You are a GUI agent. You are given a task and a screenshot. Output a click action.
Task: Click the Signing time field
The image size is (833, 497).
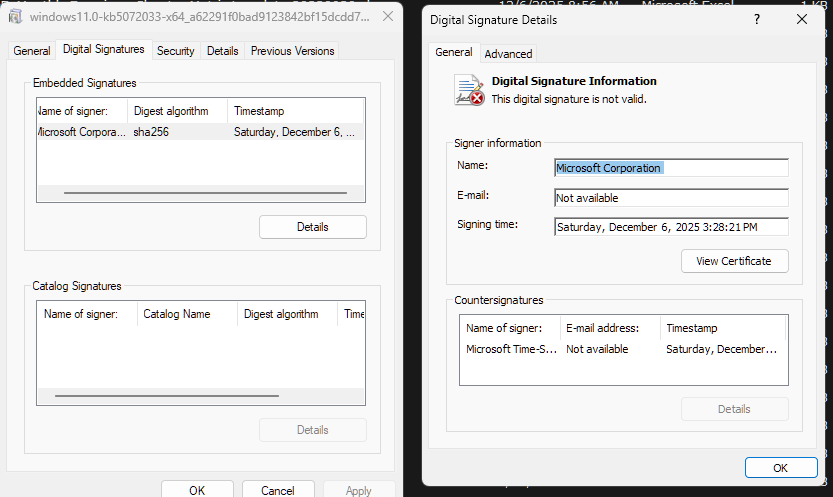click(x=671, y=227)
